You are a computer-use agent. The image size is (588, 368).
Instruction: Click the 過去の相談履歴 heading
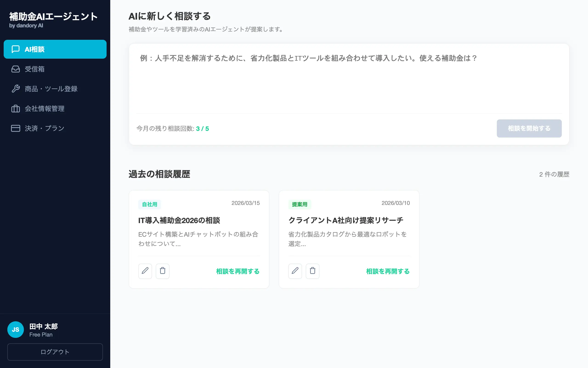point(159,174)
